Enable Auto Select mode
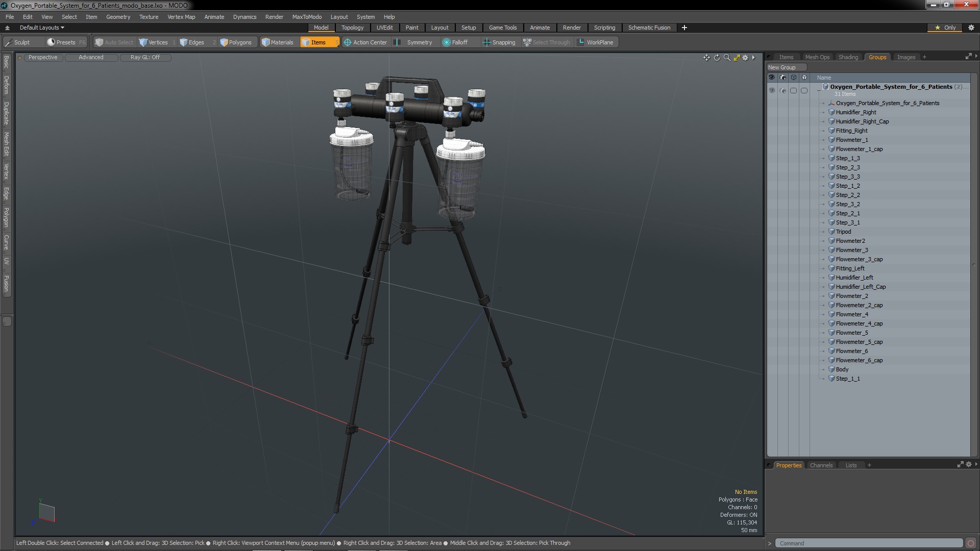The width and height of the screenshot is (980, 551). click(x=114, y=42)
